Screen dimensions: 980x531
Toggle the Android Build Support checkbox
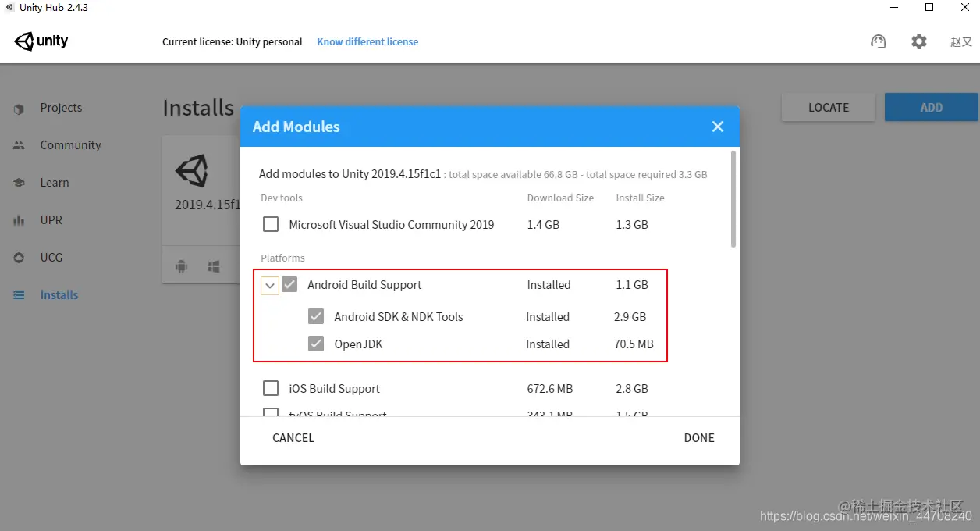[x=289, y=285]
